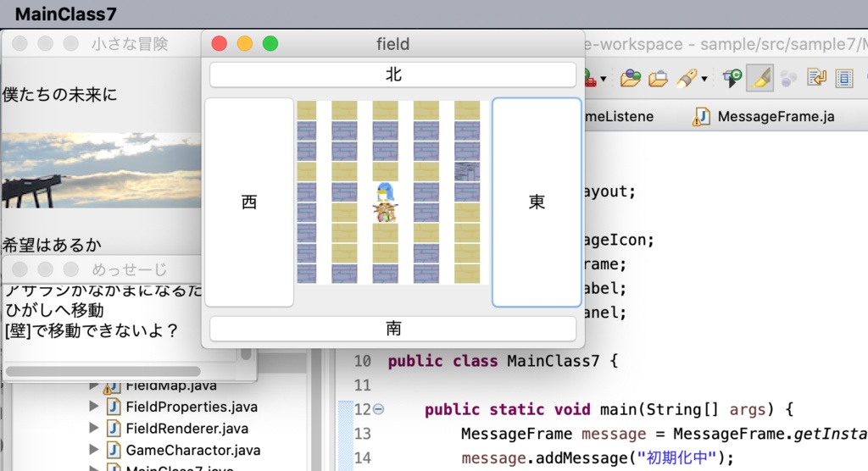Screen dimensions: 868x471
Task: Click the dark stairs tile on the field map
Action: pos(467,172)
